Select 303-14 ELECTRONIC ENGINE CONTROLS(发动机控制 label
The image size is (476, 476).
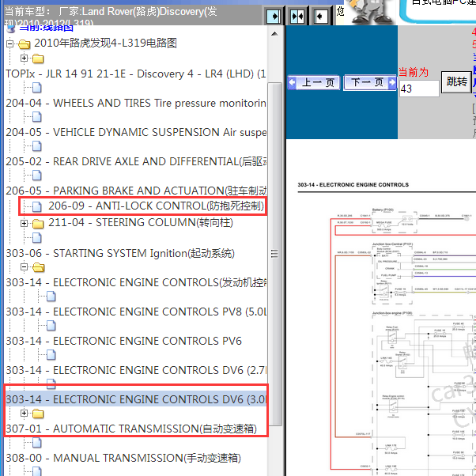136,282
